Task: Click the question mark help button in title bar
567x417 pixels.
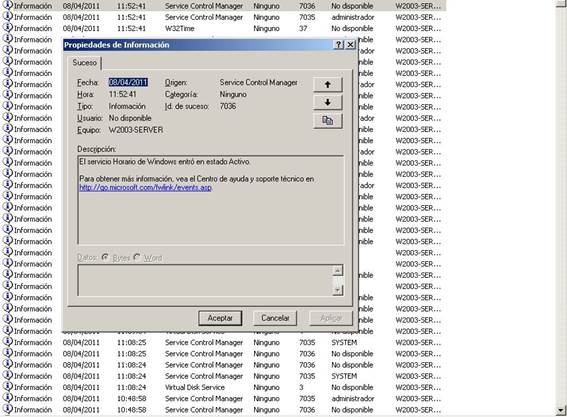Action: point(338,44)
